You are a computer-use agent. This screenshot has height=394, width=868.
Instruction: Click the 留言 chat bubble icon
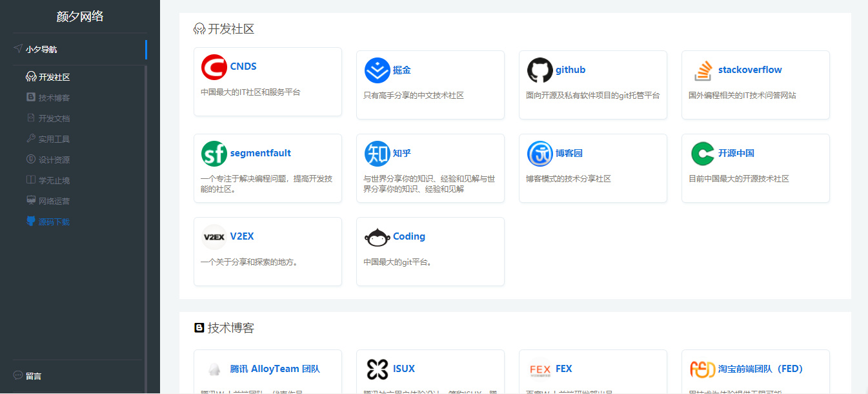click(x=18, y=375)
